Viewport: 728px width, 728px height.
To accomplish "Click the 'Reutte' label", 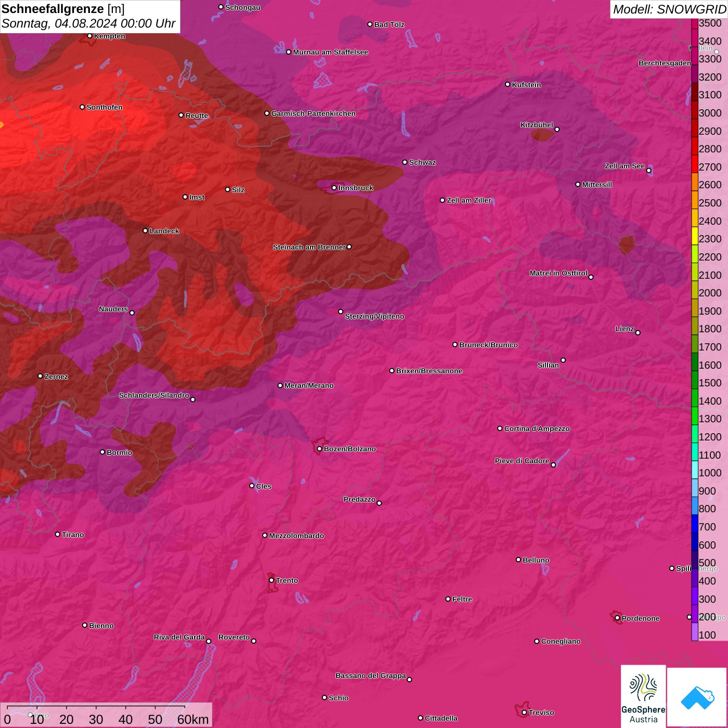I will click(x=197, y=115).
